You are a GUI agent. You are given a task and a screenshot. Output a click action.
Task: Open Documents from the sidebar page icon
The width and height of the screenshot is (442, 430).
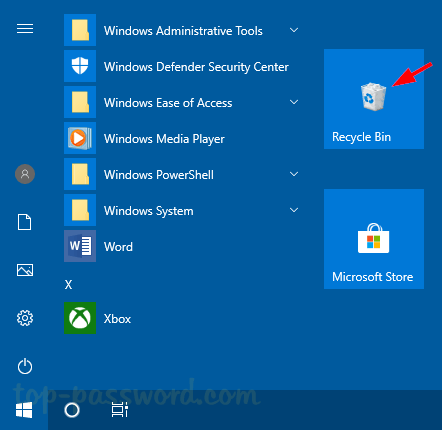(25, 222)
